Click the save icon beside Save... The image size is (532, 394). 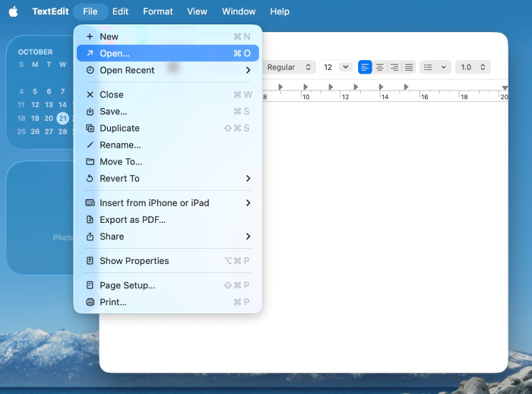(90, 111)
